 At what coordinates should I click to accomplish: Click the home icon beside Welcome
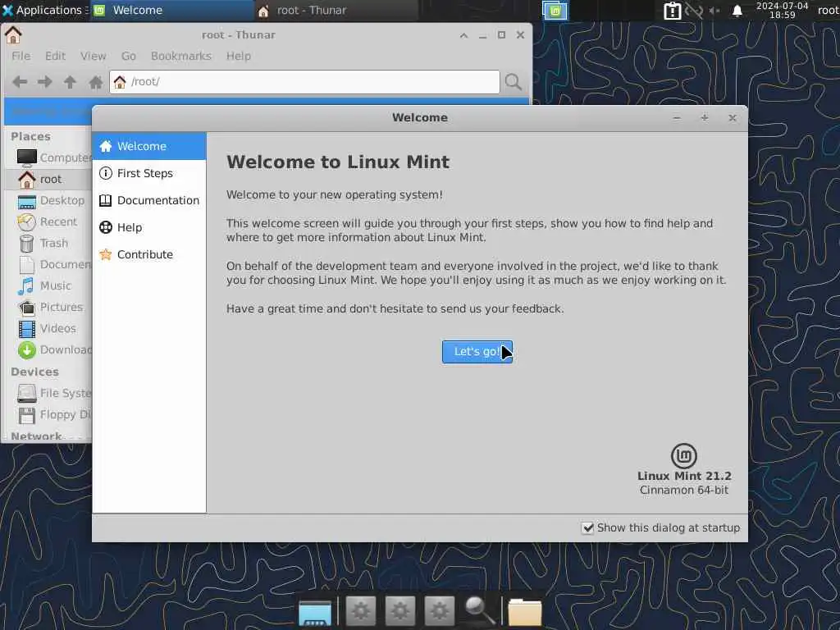coord(106,146)
